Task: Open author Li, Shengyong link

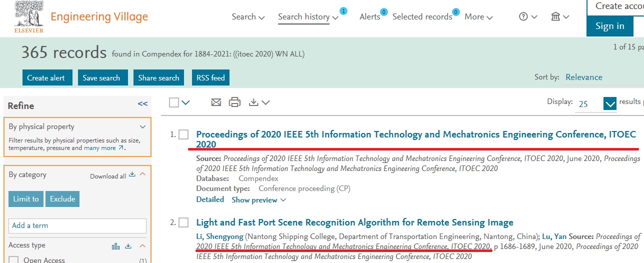Action: coord(219,236)
